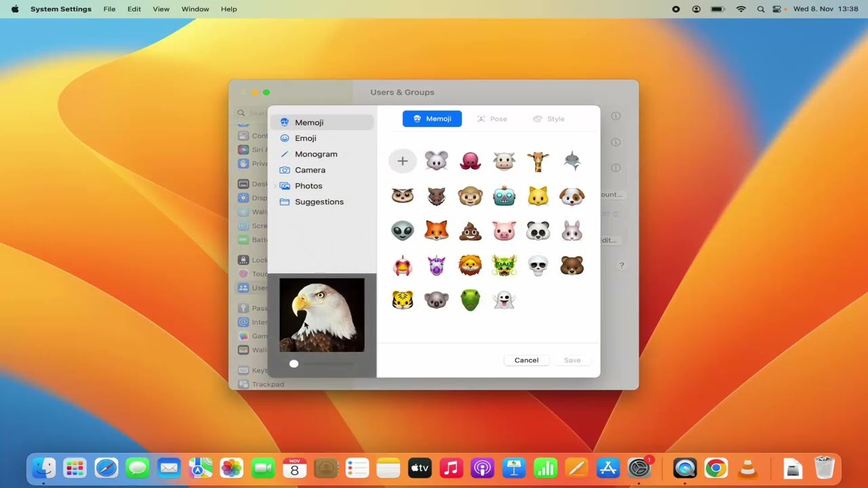Select the octopus Memoji

click(470, 161)
